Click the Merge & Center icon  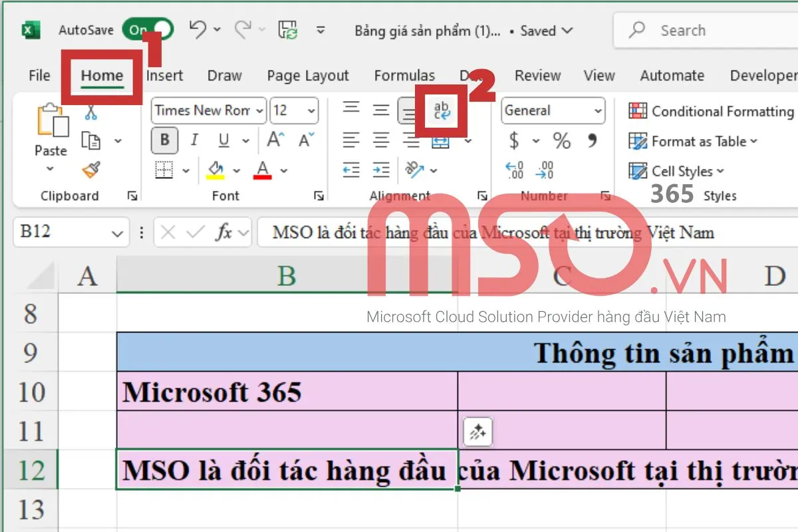[440, 142]
